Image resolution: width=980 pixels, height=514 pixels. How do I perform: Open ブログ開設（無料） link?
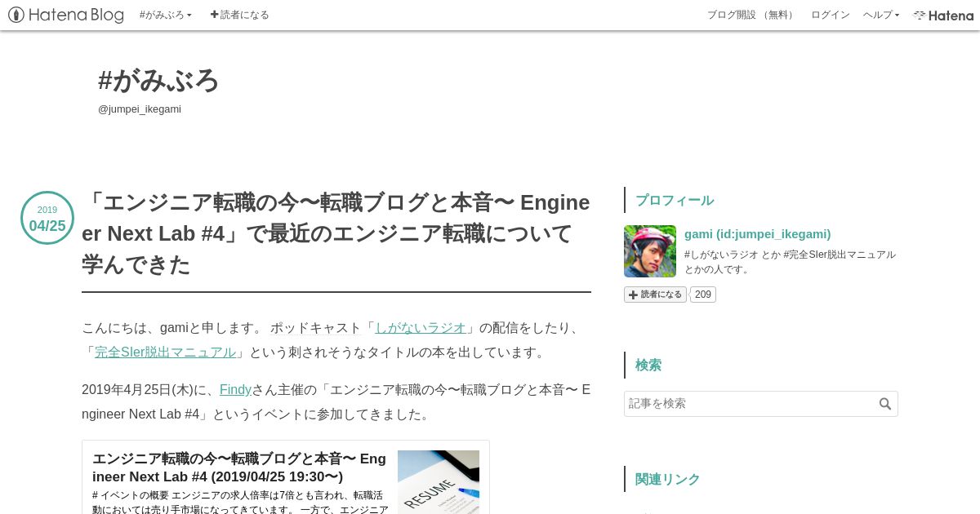click(x=751, y=15)
